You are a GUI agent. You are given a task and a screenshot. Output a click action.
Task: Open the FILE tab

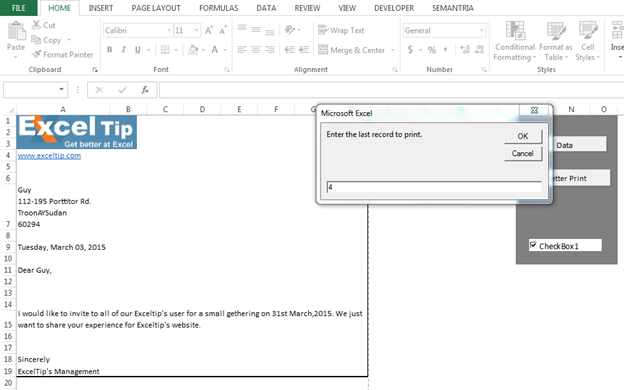19,8
